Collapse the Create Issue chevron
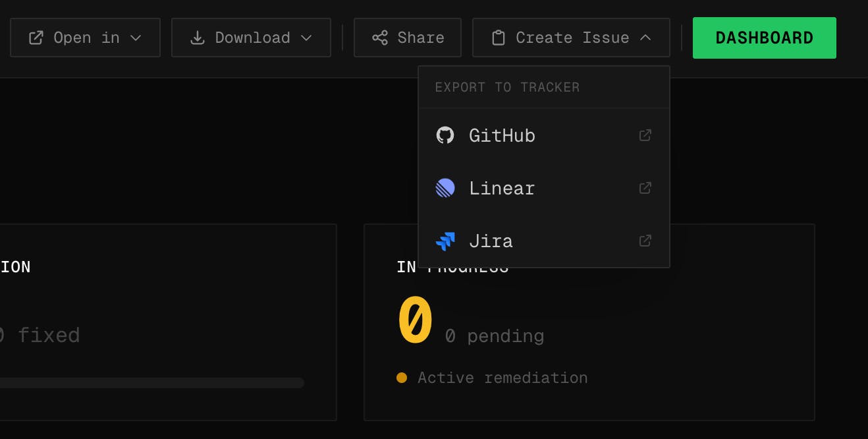 [x=645, y=38]
